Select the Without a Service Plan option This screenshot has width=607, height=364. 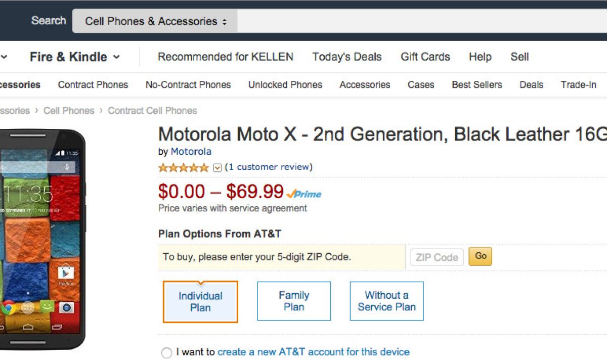(386, 301)
